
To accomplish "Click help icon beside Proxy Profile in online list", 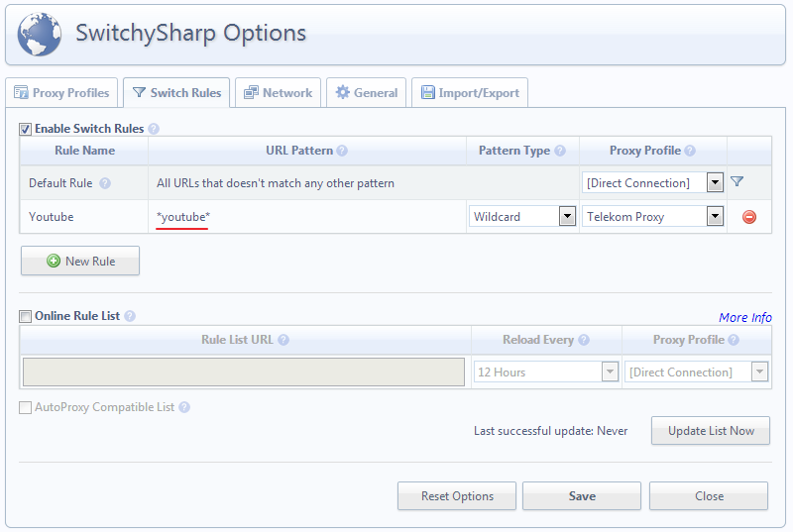I will coord(734,340).
